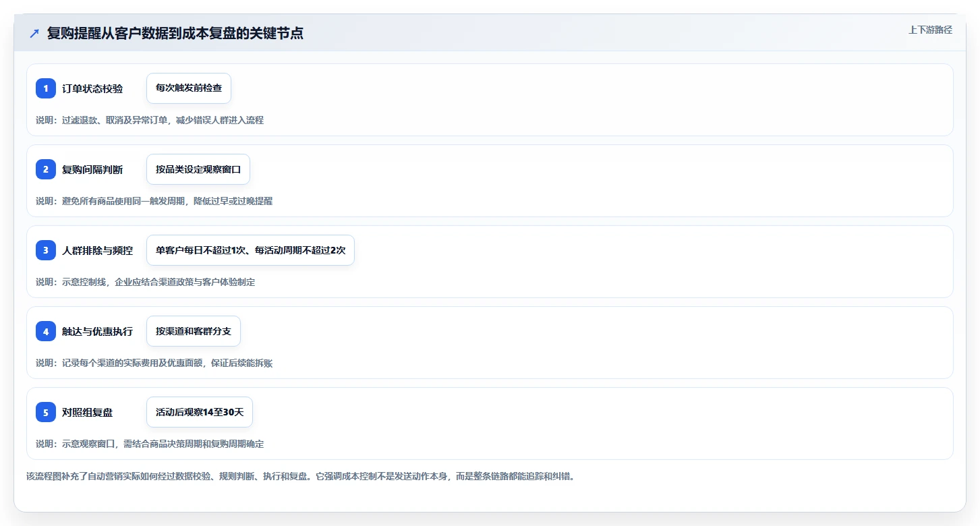Click the 订单状态校验 step title
The height and width of the screenshot is (526, 980).
point(92,88)
